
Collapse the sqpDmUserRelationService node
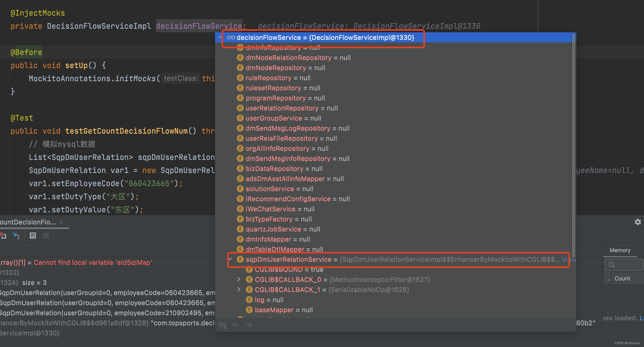click(230, 259)
